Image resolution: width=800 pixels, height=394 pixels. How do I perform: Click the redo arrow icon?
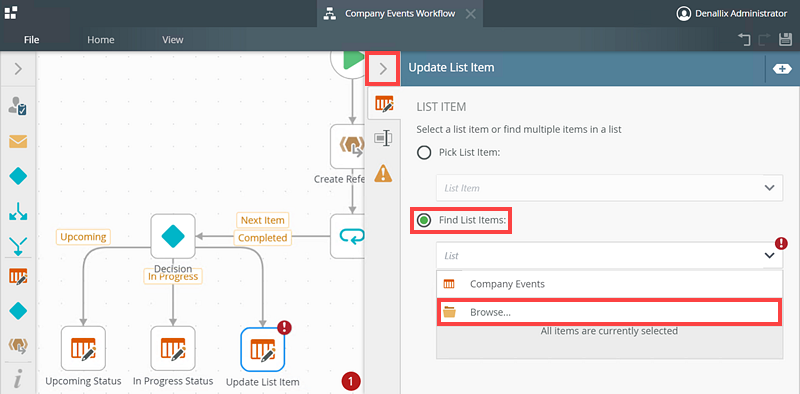point(764,40)
